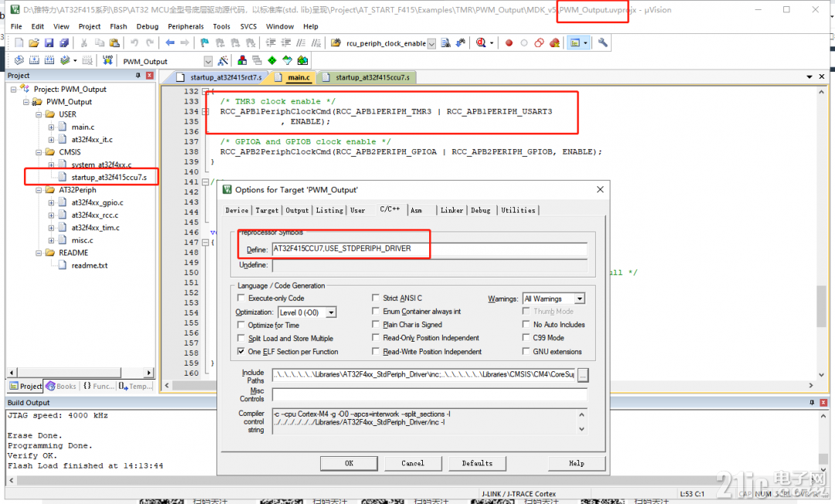Screen dimensions: 835x504
Task: Browse Include Paths with ellipsis button
Action: click(x=583, y=375)
